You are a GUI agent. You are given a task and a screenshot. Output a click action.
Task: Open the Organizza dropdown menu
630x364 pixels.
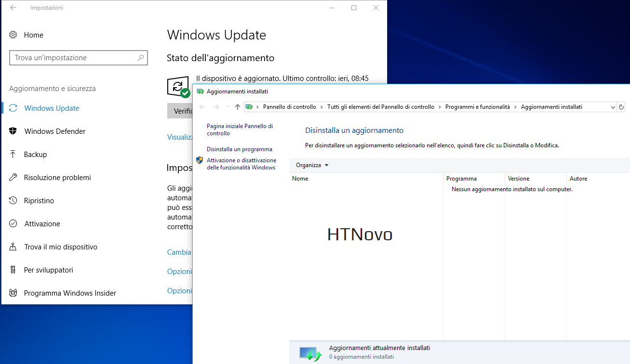pos(312,165)
